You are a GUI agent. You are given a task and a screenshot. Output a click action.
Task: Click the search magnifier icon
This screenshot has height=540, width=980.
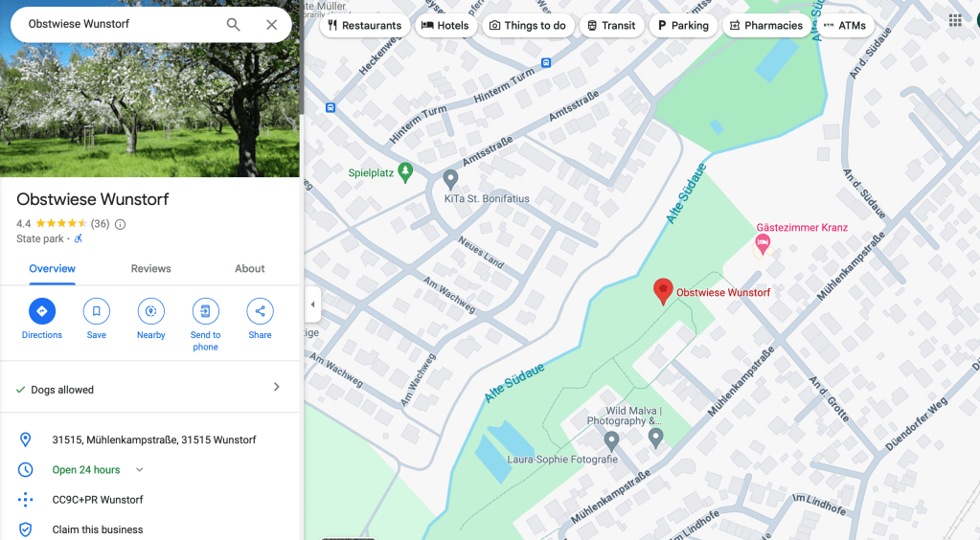[233, 24]
